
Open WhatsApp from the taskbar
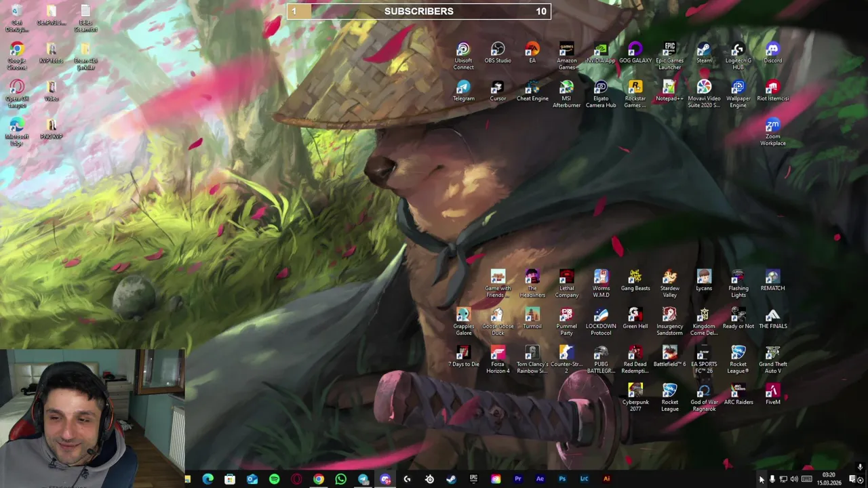(340, 479)
